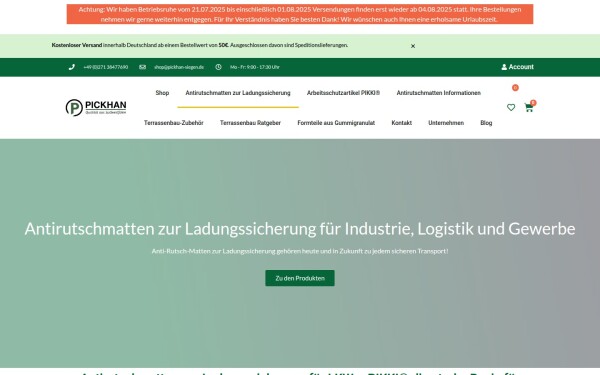Click the Zu den Produkten button
The height and width of the screenshot is (375, 600).
tap(300, 278)
